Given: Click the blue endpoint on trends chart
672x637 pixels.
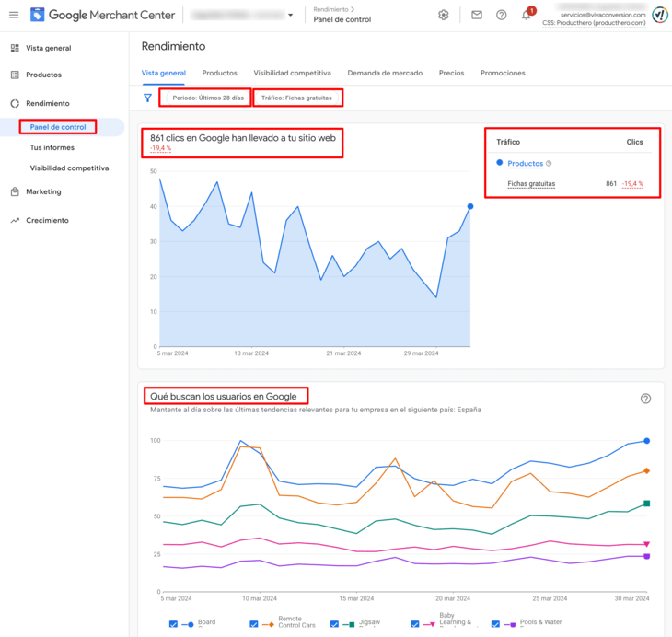Looking at the screenshot, I should (x=647, y=441).
